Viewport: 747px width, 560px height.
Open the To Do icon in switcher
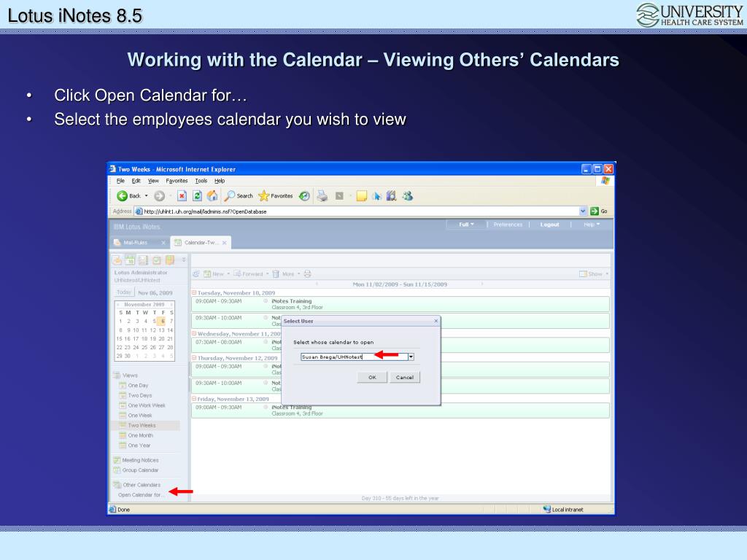click(157, 260)
